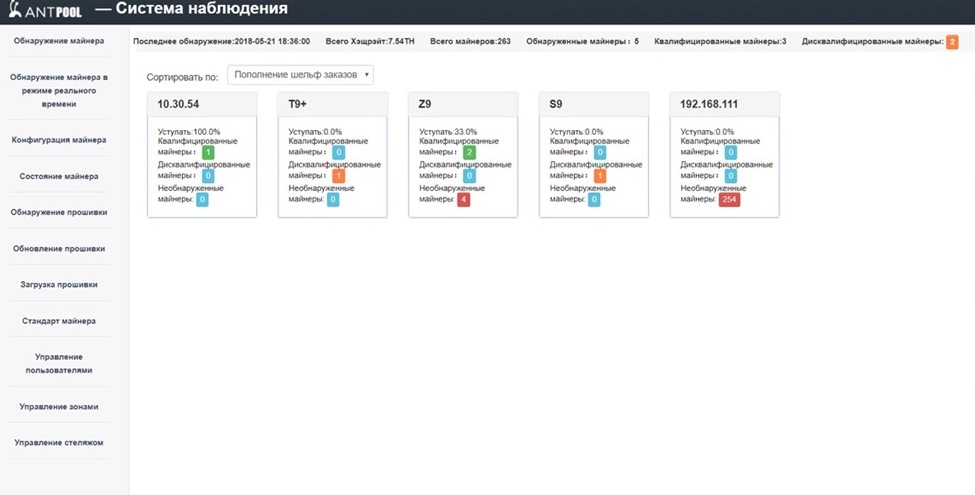
Task: Click red 254 badge in 192.168.111 card
Action: click(x=729, y=199)
